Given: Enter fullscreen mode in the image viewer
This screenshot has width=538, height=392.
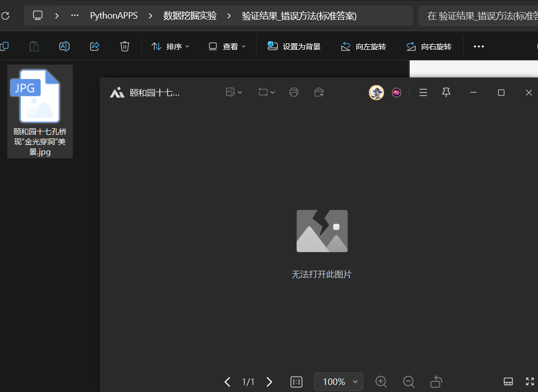Looking at the screenshot, I should [529, 382].
